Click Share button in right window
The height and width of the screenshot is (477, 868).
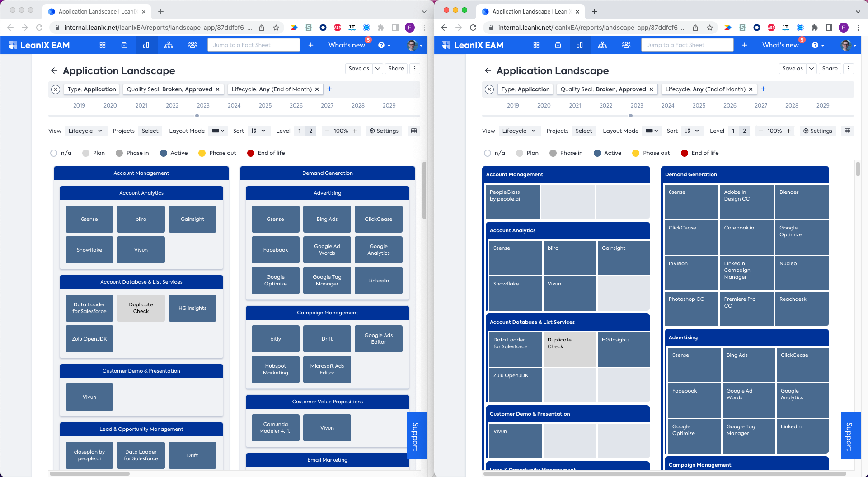[x=830, y=69]
